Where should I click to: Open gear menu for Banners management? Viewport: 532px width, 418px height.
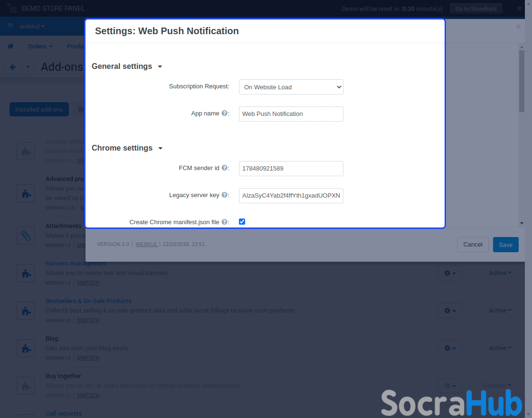[450, 273]
